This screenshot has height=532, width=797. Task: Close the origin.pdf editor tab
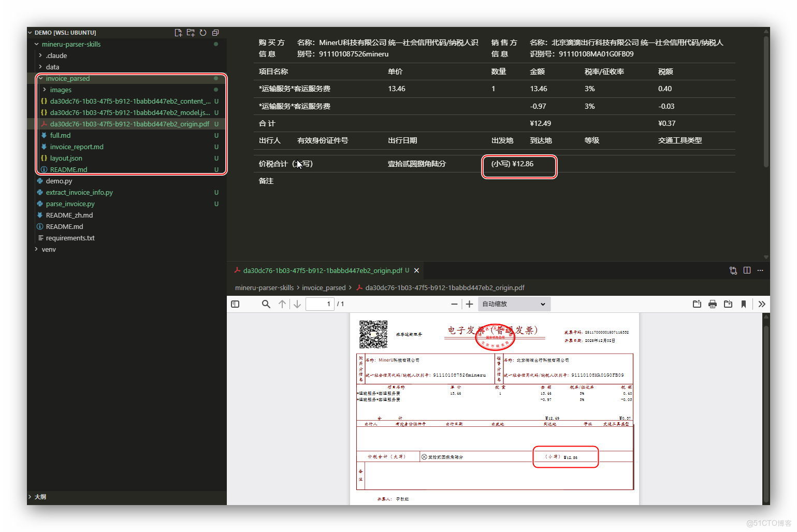[x=416, y=270]
